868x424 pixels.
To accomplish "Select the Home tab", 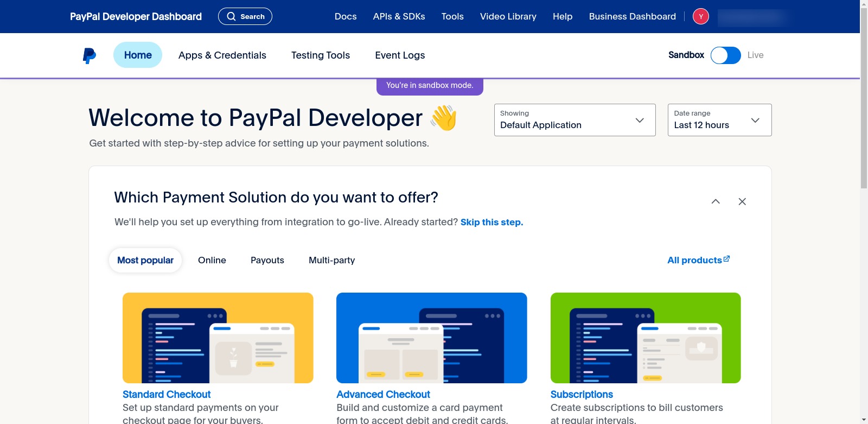I will click(x=138, y=55).
